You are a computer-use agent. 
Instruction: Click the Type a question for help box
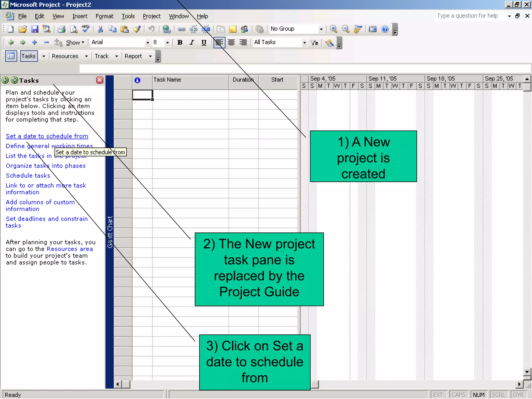pyautogui.click(x=471, y=16)
